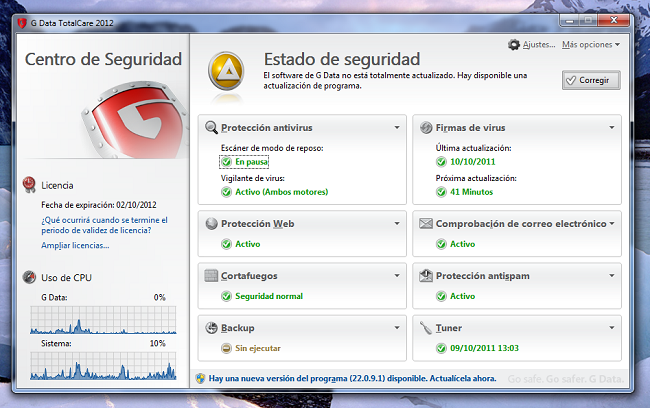Click the Sin ejecutar backup status
The image size is (650, 408).
click(258, 348)
